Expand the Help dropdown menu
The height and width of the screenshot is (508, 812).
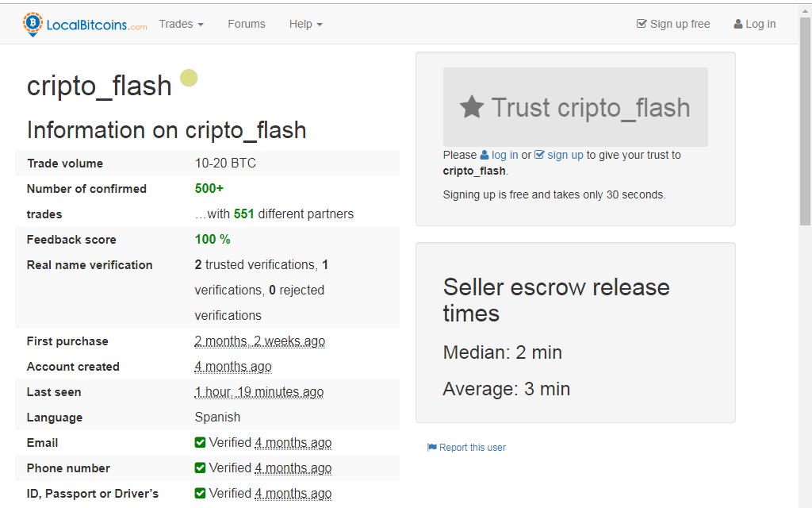(x=305, y=24)
